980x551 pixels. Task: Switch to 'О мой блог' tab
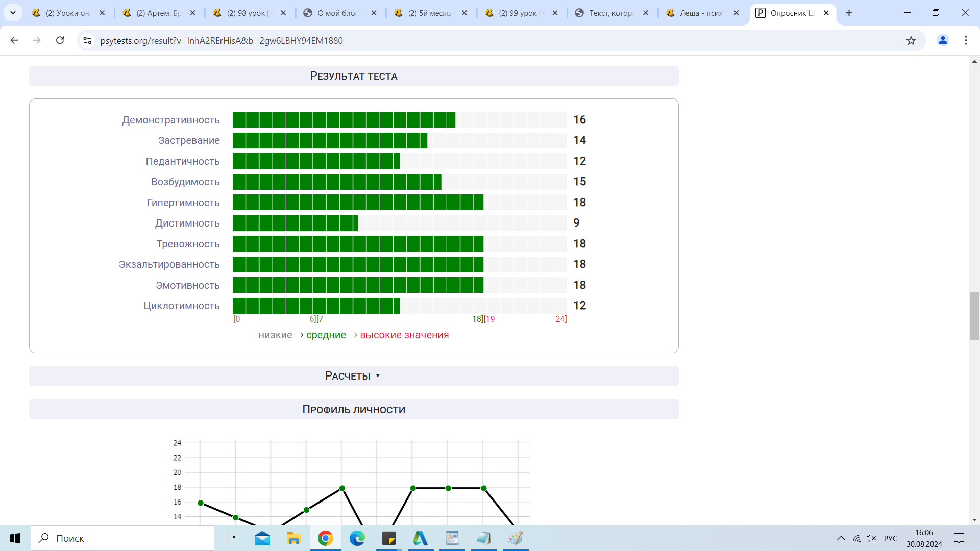tap(338, 13)
